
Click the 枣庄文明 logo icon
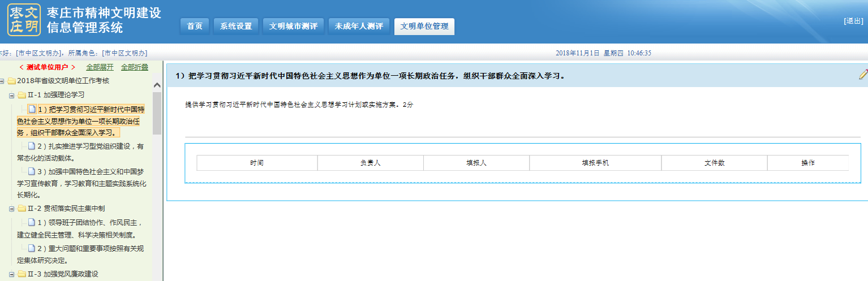click(x=24, y=20)
